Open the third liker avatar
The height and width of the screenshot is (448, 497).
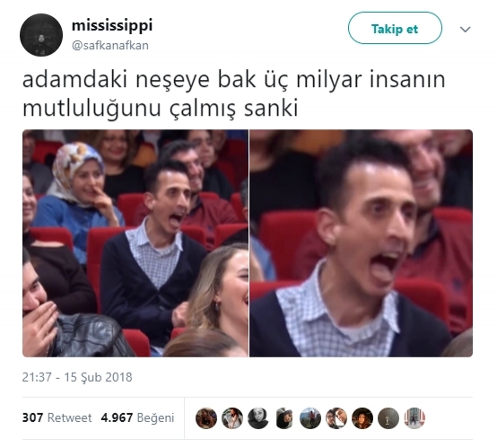258,418
